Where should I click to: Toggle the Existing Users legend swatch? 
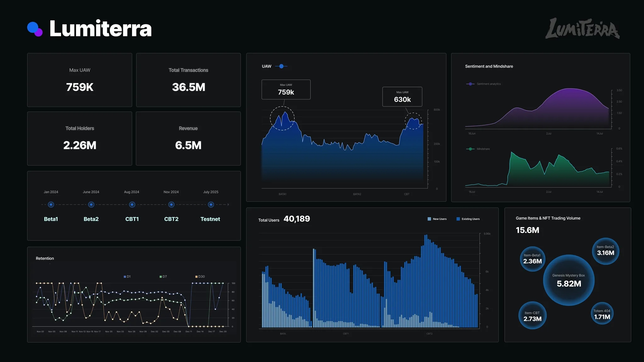point(458,219)
